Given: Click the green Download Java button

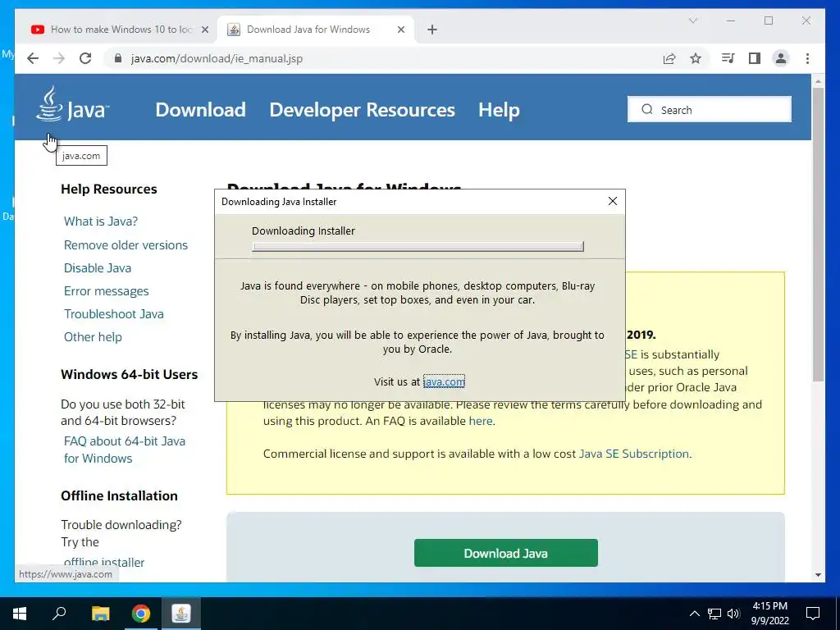Looking at the screenshot, I should point(505,553).
